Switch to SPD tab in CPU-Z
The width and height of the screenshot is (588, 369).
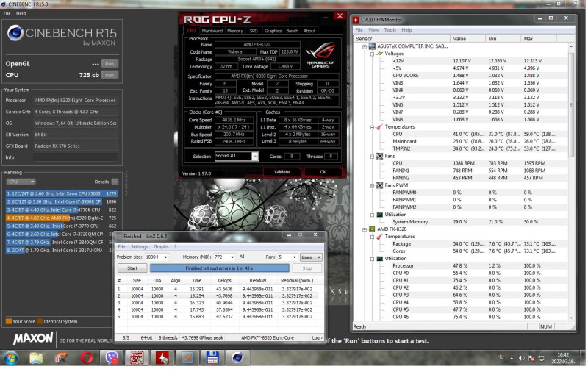tap(254, 31)
